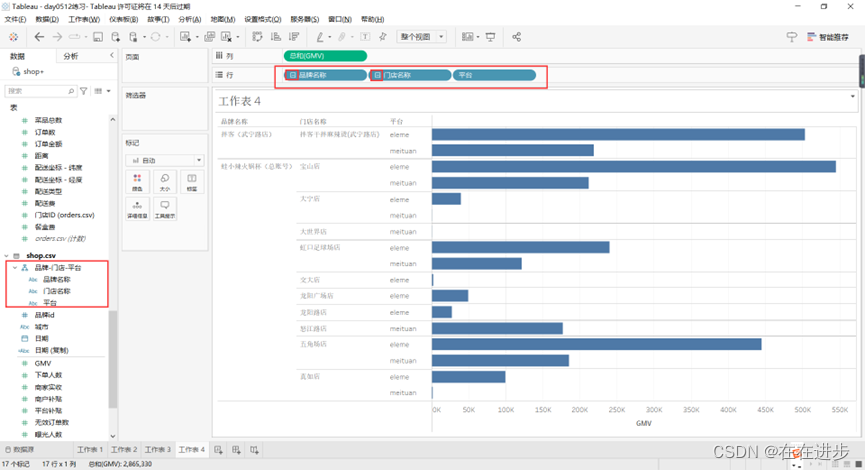This screenshot has width=865, height=470.
Task: Click the New worksheet toolbar icon
Action: coord(185,37)
